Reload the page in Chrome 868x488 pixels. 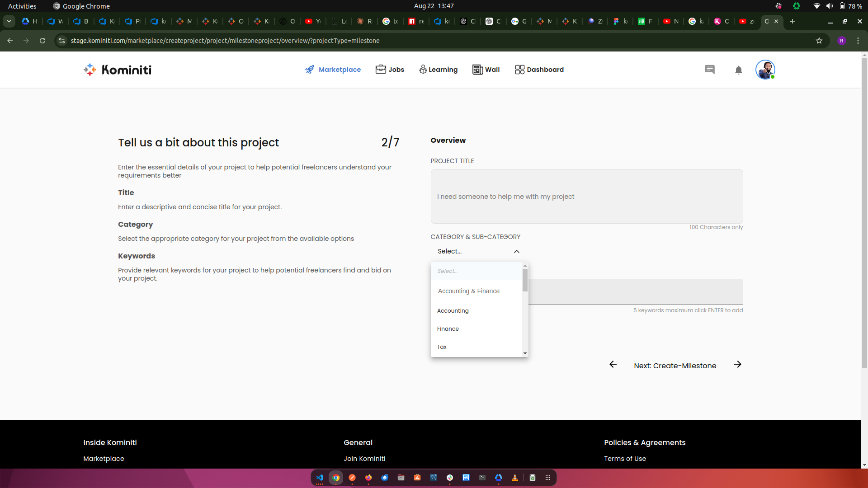42,41
